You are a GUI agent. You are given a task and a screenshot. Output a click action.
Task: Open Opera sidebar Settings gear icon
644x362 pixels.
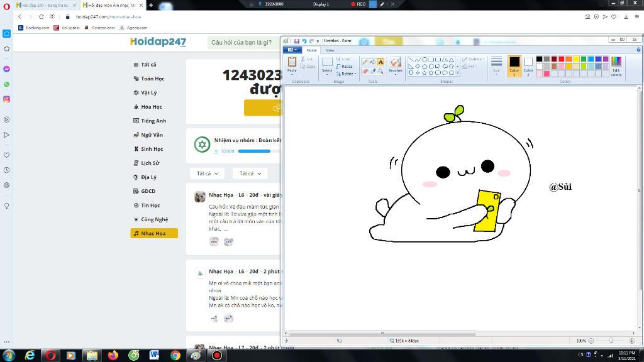point(6,185)
